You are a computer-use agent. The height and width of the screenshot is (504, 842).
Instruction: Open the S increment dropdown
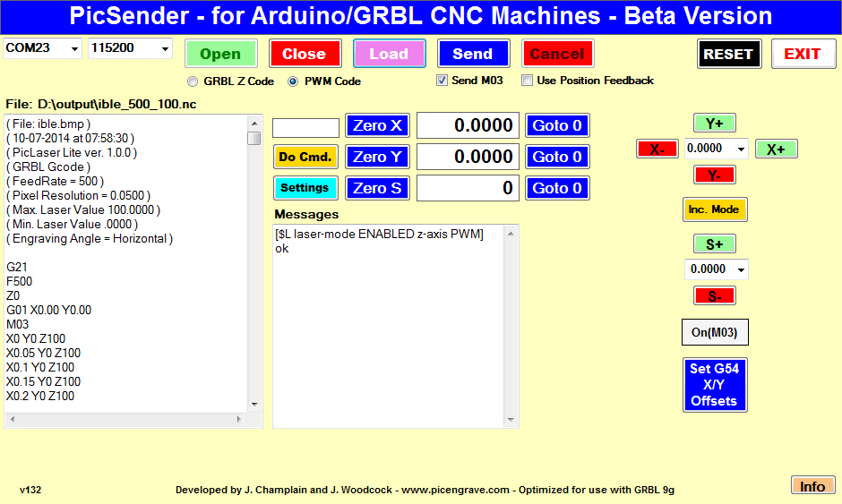tap(741, 269)
